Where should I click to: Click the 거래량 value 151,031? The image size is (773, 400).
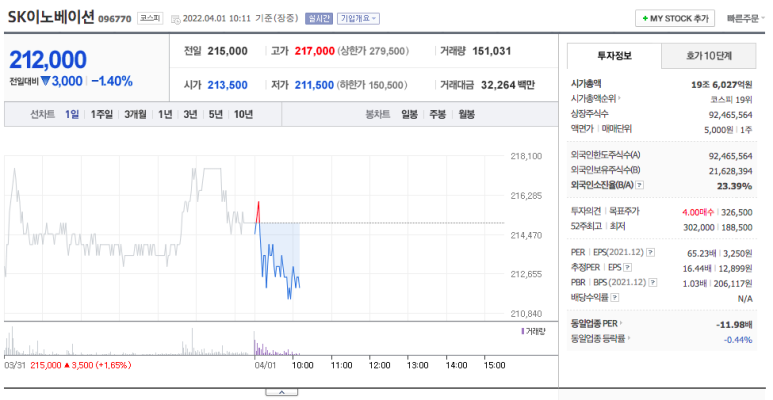point(492,51)
